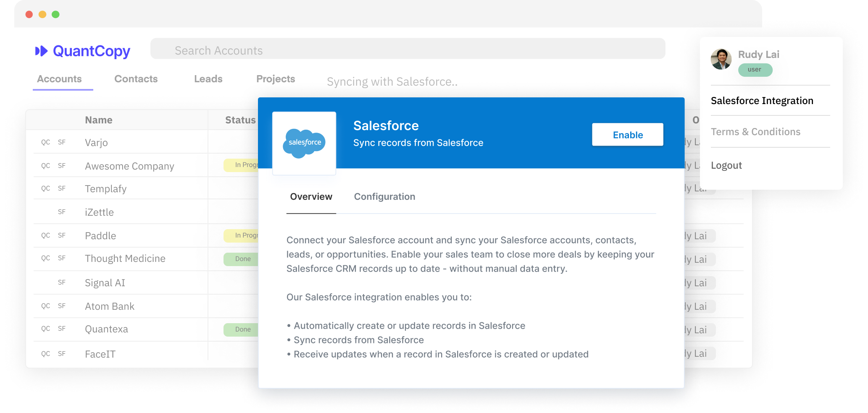Open the Quantexa account
Viewport: 868px width, 413px height.
(x=106, y=329)
